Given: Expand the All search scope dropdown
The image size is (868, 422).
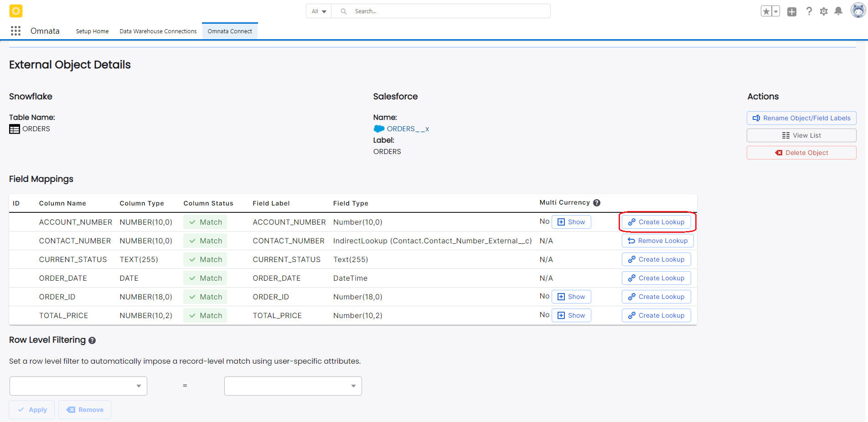Looking at the screenshot, I should click(319, 11).
